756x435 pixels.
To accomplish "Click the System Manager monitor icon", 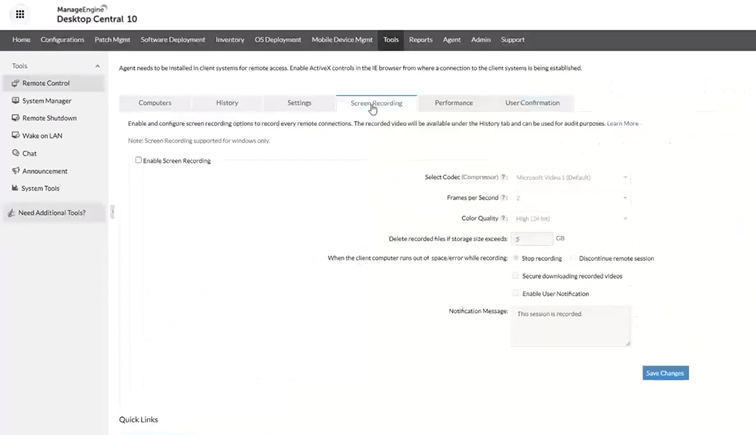I will [x=15, y=101].
